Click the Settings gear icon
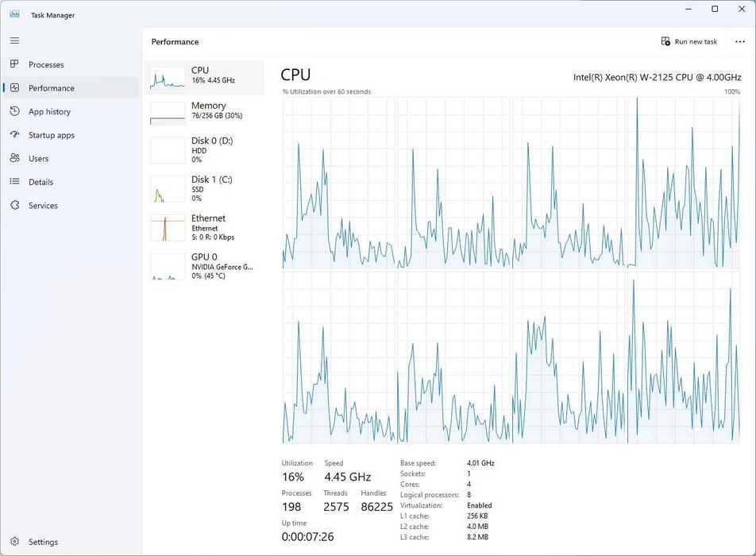The width and height of the screenshot is (756, 556). (15, 542)
